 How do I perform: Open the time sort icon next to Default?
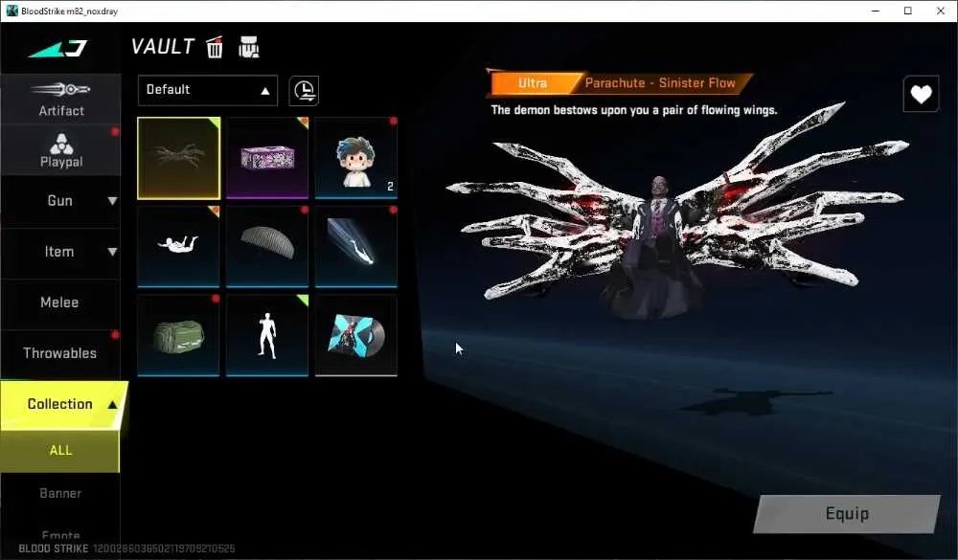(x=304, y=91)
